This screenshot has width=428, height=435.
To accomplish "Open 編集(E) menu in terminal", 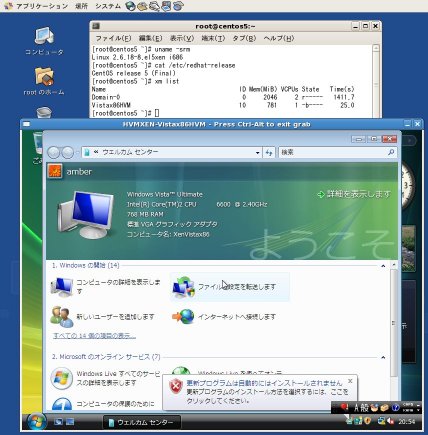I will (150, 38).
